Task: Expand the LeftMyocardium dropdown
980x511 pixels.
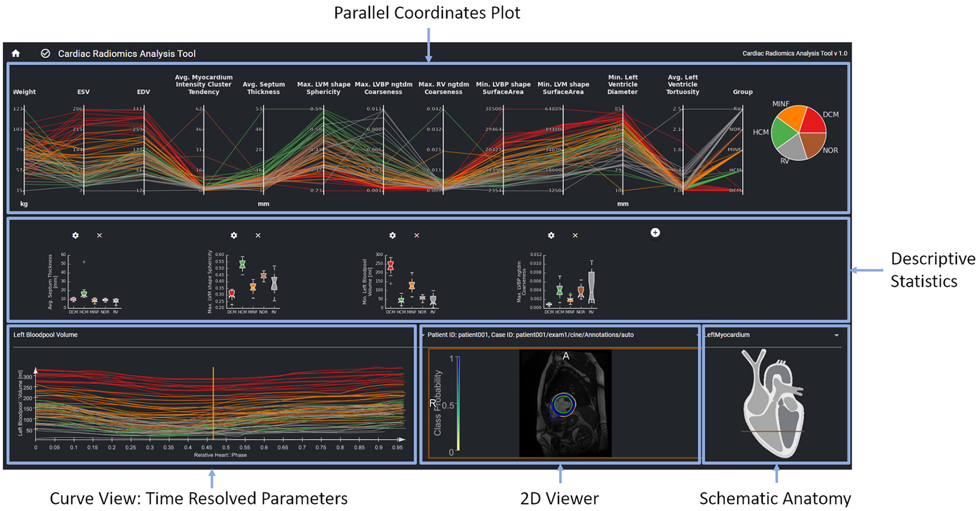Action: pyautogui.click(x=836, y=335)
